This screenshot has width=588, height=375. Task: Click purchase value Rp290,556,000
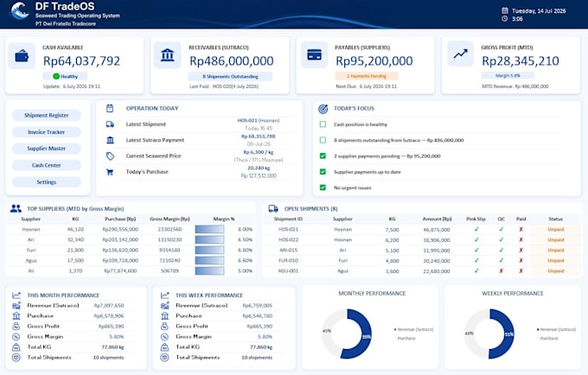[120, 229]
